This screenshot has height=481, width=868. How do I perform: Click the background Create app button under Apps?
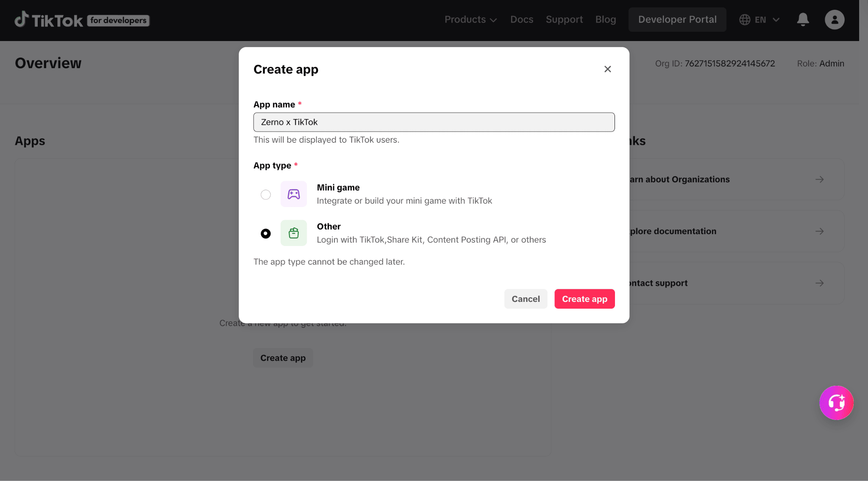click(x=283, y=358)
